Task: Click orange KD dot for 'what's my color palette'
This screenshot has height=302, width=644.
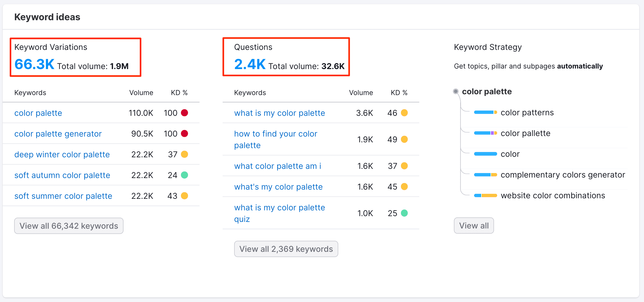Action: point(404,186)
